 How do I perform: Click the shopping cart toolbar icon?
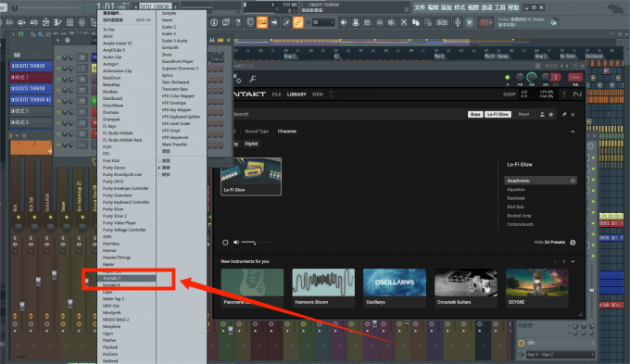tap(470, 22)
